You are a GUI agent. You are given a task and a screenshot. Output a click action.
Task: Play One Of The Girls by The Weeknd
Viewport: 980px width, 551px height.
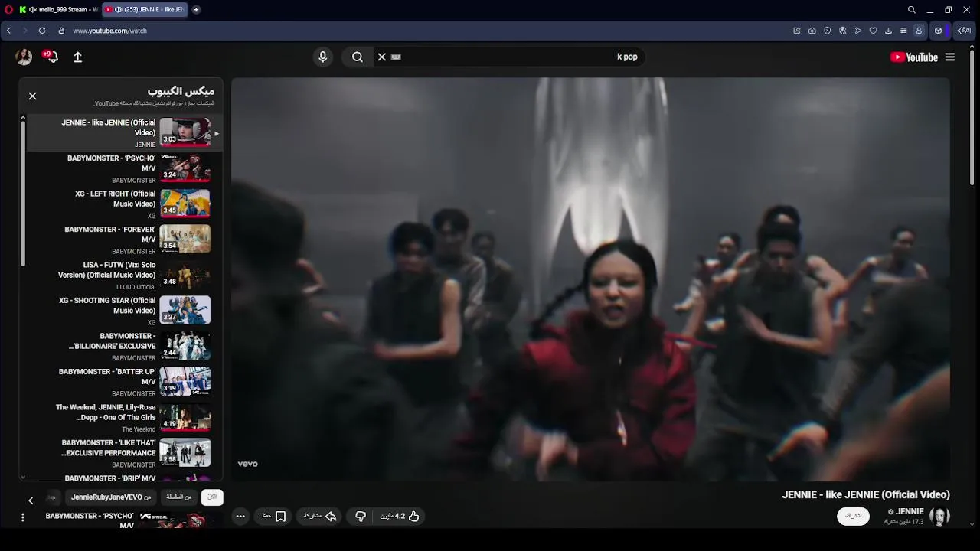click(x=124, y=417)
